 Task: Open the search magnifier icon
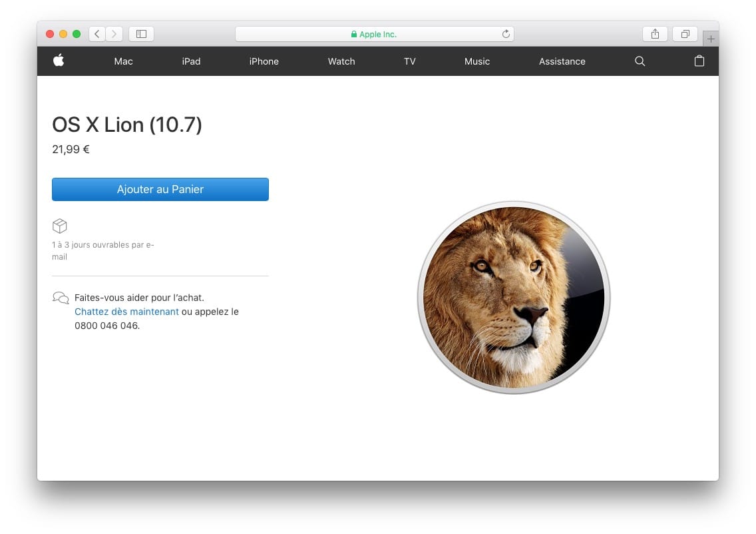click(x=640, y=61)
